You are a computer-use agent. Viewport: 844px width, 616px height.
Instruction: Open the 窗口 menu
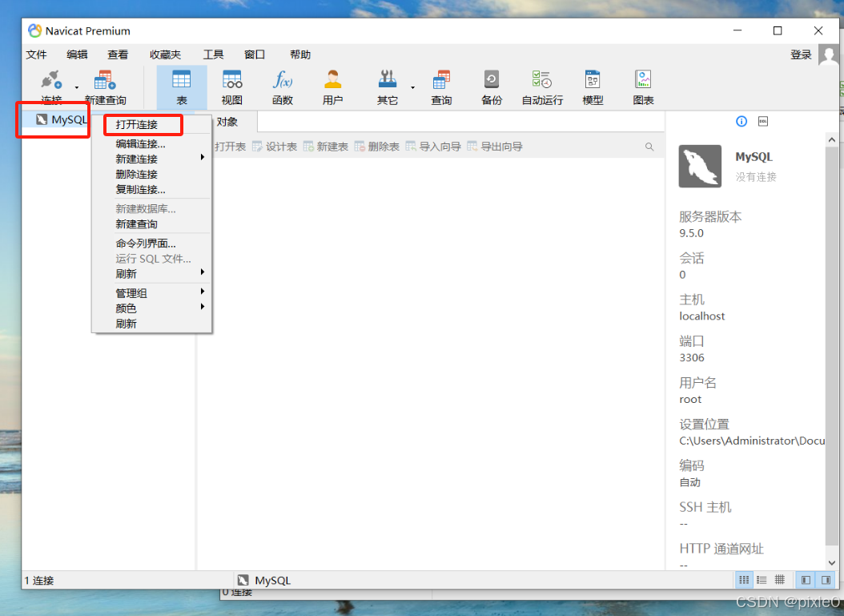(255, 55)
